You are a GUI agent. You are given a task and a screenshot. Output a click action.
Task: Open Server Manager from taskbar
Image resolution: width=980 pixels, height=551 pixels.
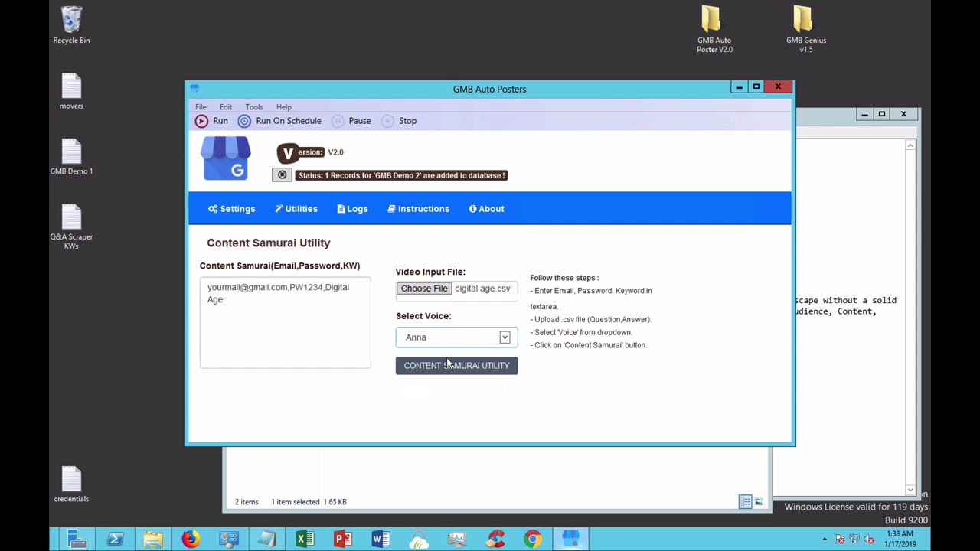tap(77, 540)
